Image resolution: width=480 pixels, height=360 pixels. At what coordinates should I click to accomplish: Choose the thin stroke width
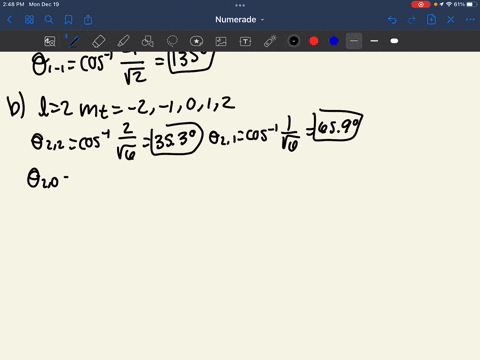(x=354, y=41)
